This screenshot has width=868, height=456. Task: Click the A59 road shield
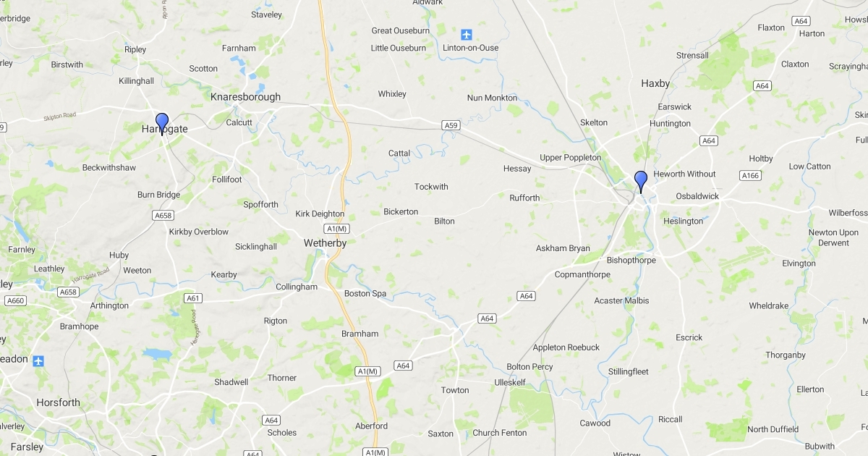pyautogui.click(x=451, y=125)
